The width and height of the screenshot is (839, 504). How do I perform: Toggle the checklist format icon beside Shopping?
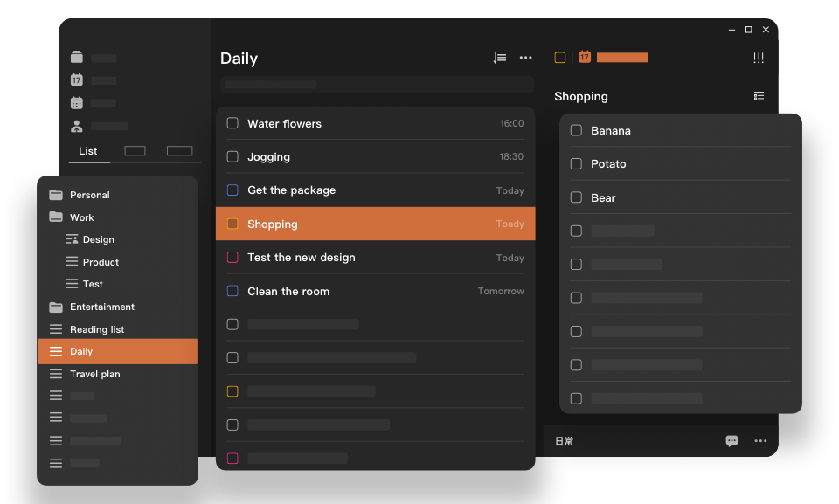click(x=759, y=96)
